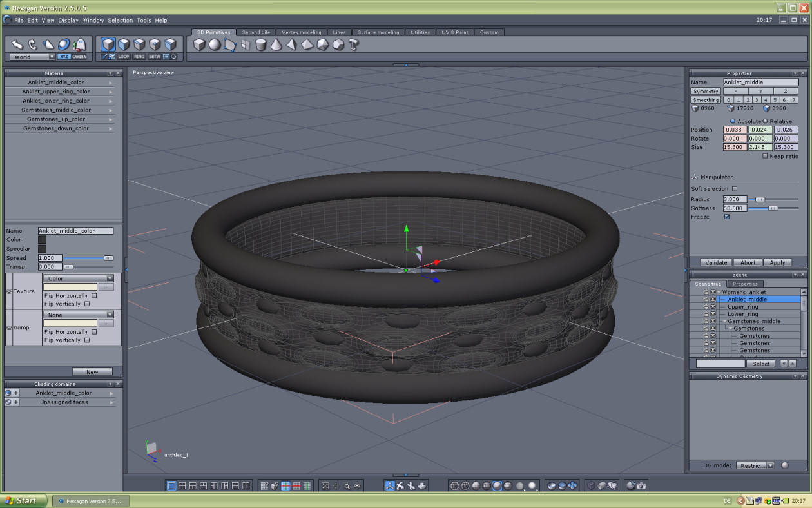812x508 pixels.
Task: Select wireframe display mode globe icon
Action: 454,485
